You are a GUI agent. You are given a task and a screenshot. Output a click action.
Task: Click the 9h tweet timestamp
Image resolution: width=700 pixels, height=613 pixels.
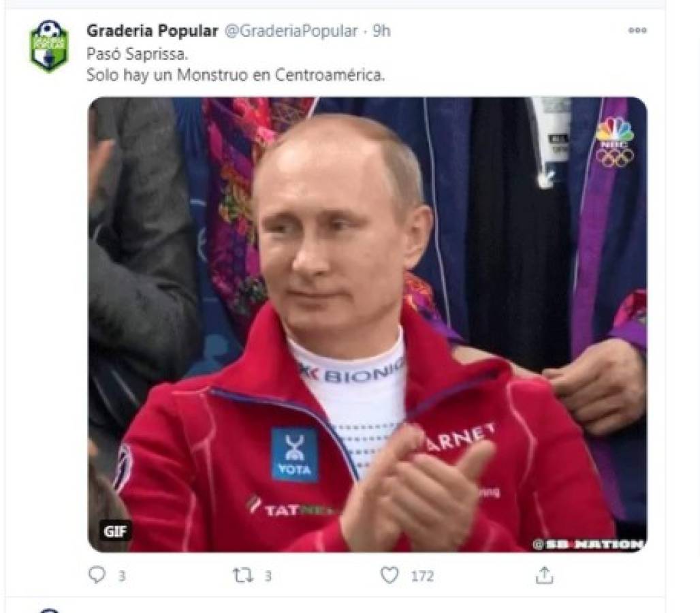[x=382, y=31]
